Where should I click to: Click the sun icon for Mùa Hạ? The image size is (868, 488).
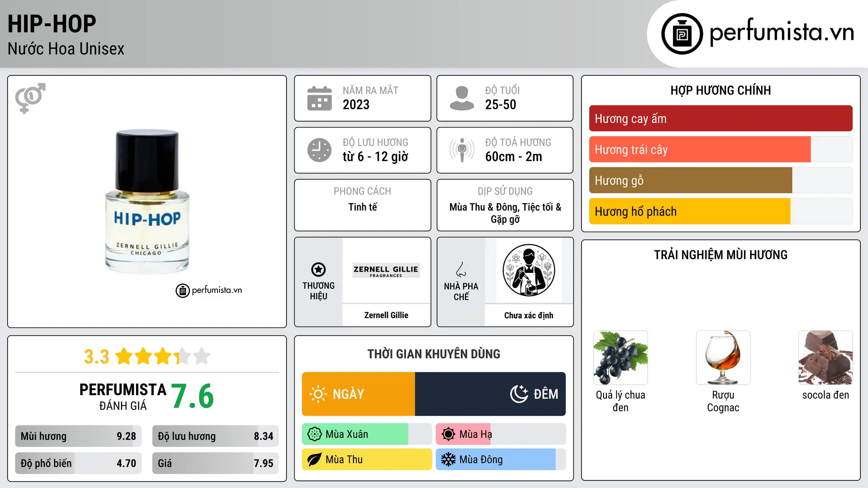(448, 434)
